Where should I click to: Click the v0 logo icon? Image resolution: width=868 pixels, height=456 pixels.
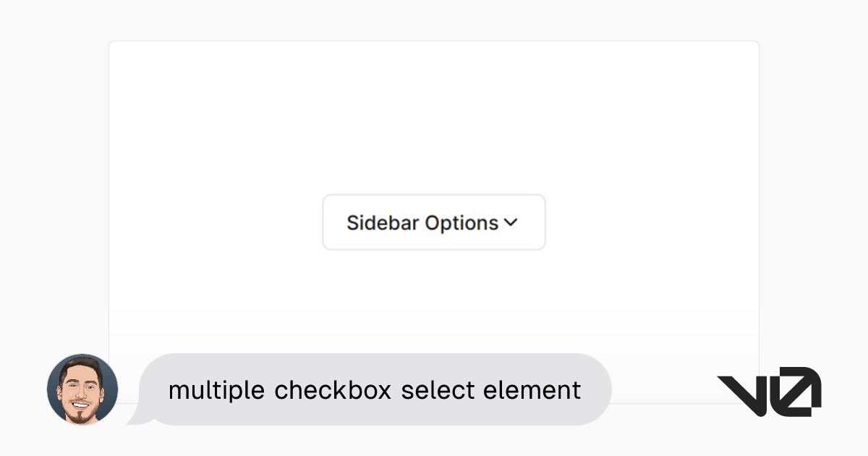coord(768,391)
